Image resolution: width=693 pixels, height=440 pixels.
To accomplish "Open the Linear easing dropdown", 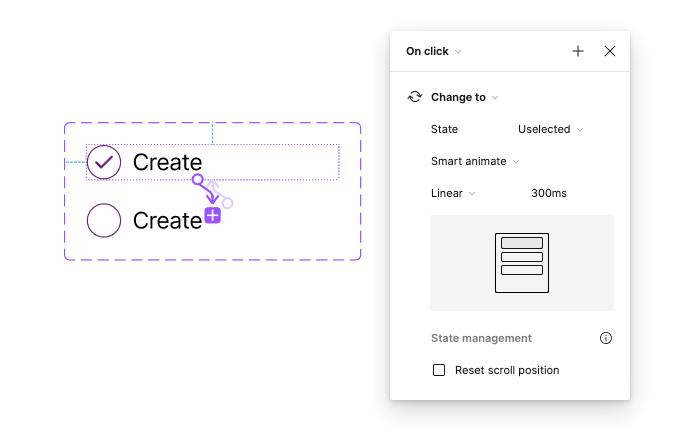I will pyautogui.click(x=453, y=193).
